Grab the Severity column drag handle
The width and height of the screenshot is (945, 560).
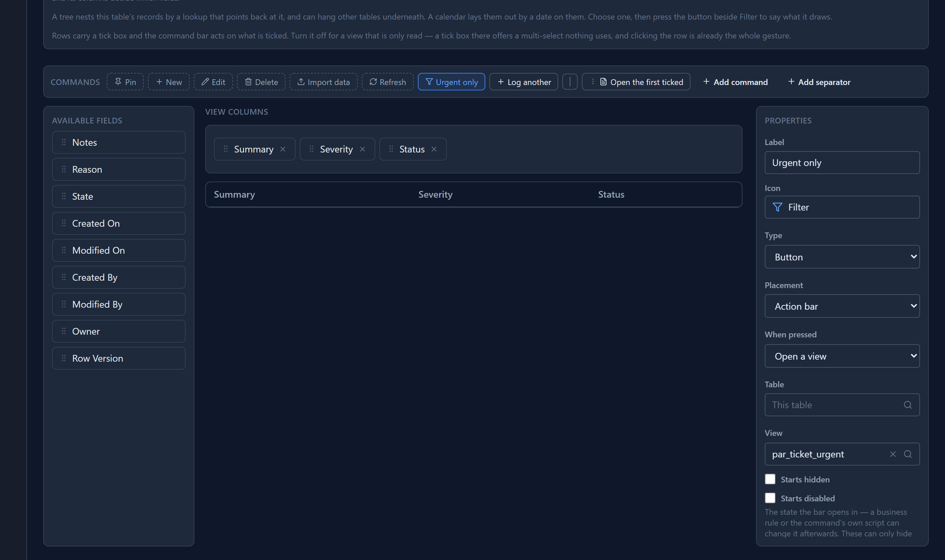(312, 149)
